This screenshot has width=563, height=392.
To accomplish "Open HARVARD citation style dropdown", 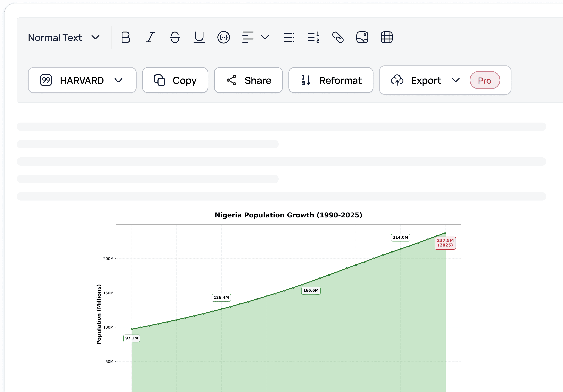I will (x=82, y=80).
